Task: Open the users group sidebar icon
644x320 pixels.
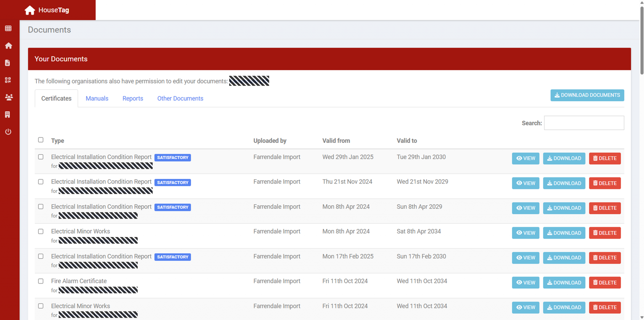Action: coord(9,97)
